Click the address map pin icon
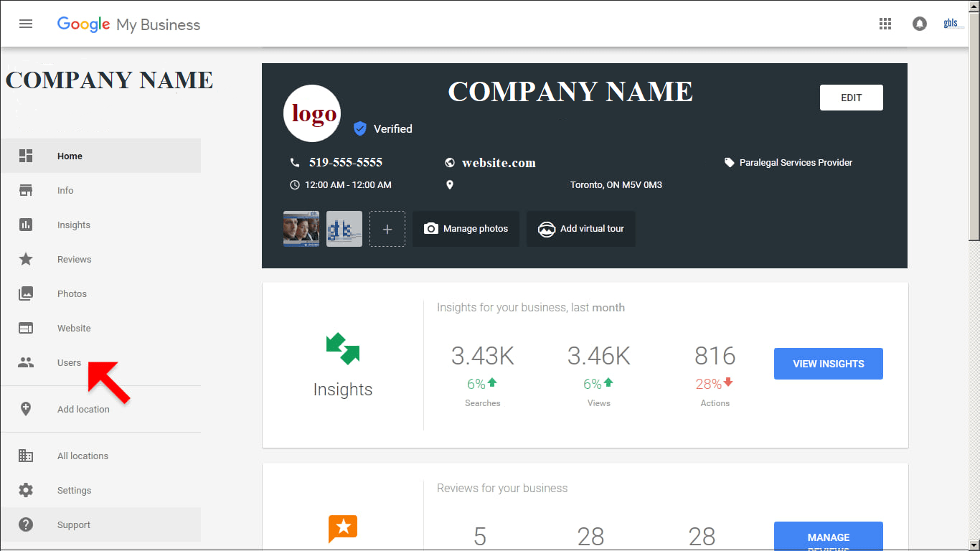 [450, 185]
